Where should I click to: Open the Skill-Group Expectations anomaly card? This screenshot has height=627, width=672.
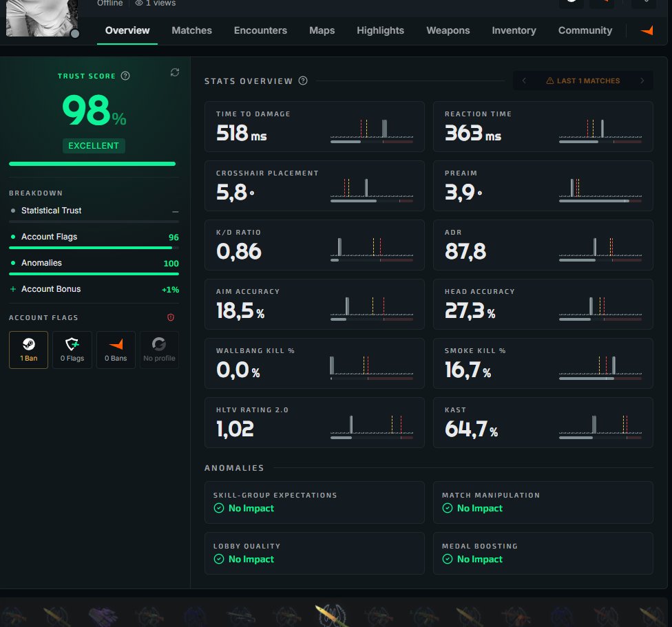tap(315, 502)
